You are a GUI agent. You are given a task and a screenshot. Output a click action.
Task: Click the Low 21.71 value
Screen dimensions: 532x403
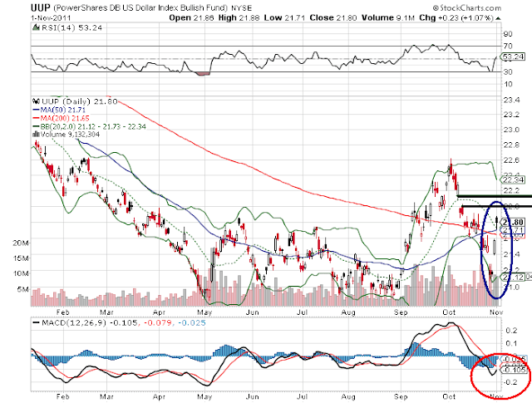click(x=284, y=18)
